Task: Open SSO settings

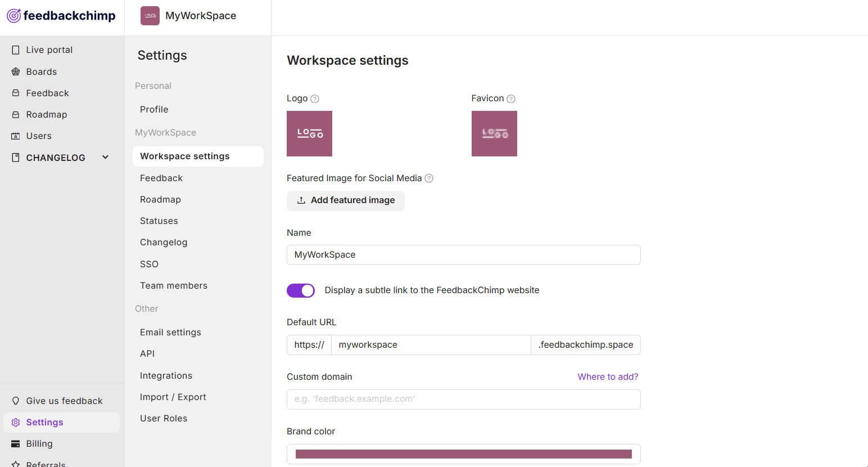Action: click(149, 264)
